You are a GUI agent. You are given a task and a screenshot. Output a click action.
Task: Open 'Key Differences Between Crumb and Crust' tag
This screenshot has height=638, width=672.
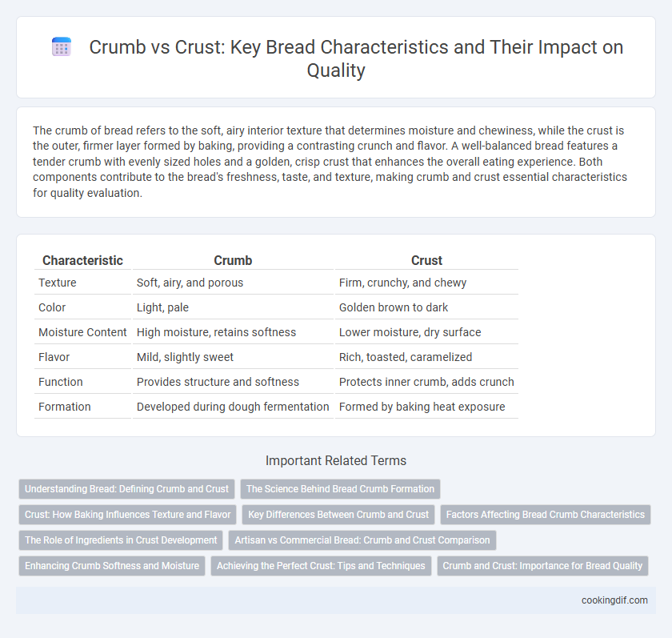(x=338, y=515)
